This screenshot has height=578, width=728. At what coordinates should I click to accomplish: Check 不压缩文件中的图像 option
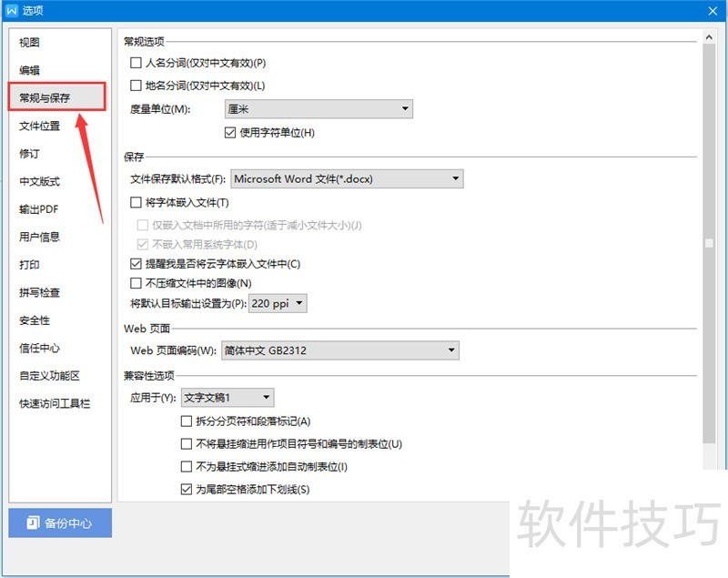[x=136, y=283]
